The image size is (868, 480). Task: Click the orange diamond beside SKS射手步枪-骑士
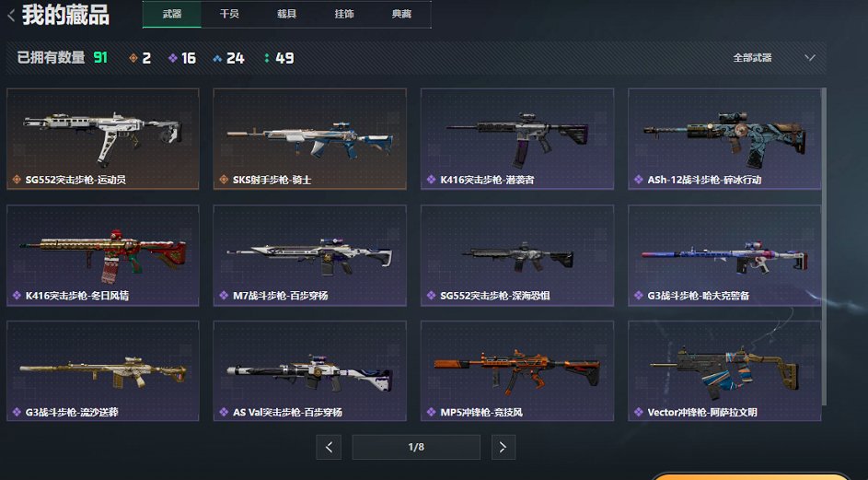[x=224, y=180]
